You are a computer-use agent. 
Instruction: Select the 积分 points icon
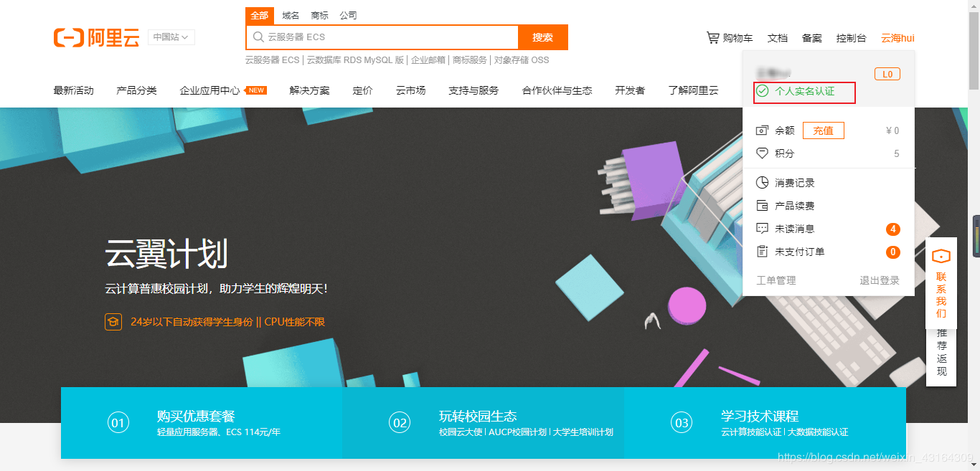(x=763, y=153)
